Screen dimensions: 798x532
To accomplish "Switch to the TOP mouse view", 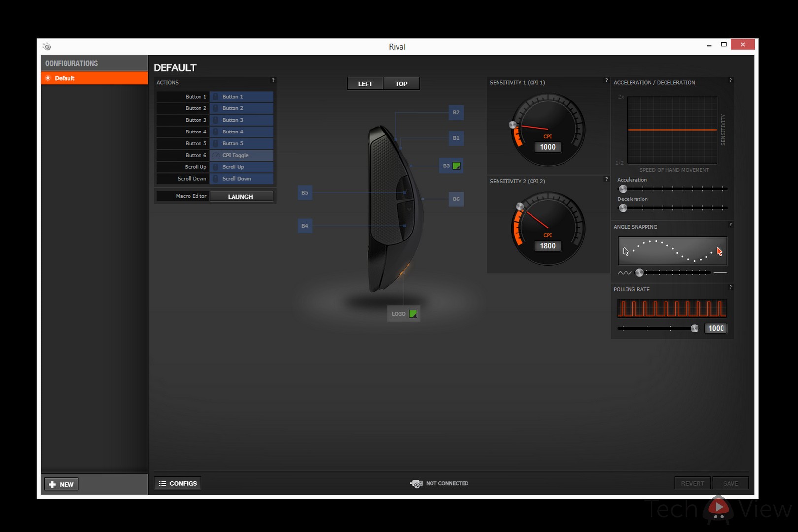I will click(x=401, y=84).
